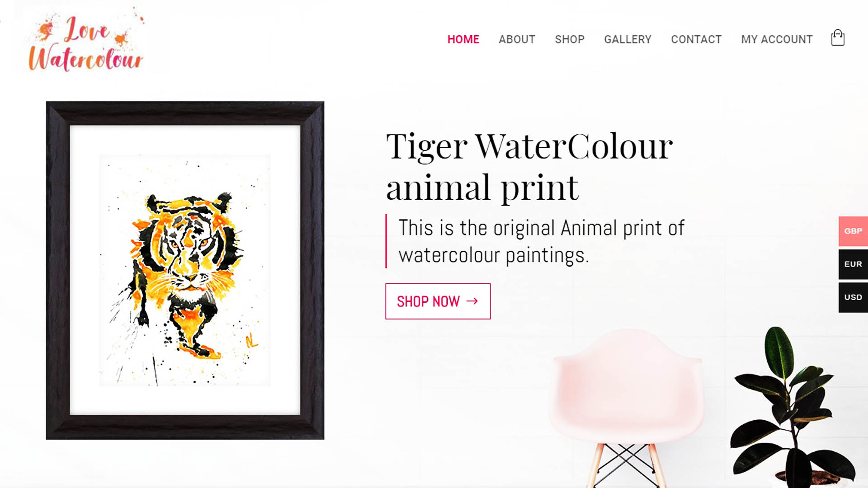Click the arrow inside Shop Now
The image size is (868, 488).
[472, 301]
